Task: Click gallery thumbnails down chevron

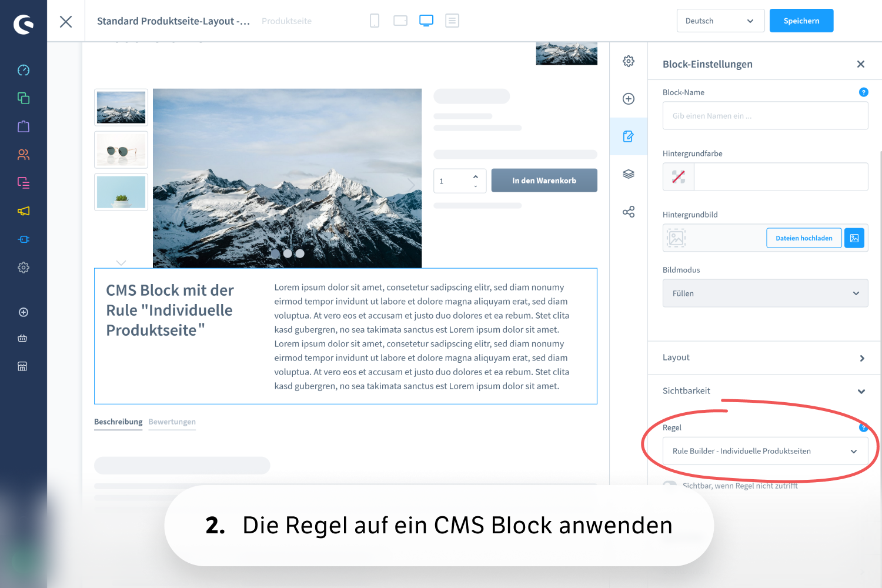Action: [121, 262]
